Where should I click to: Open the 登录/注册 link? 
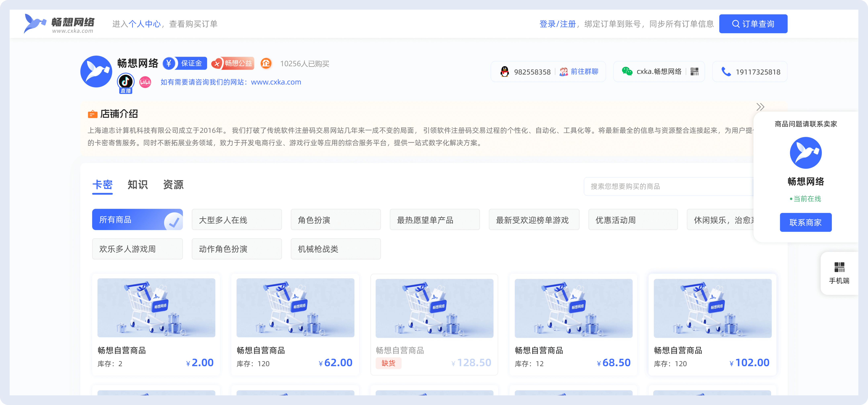(x=557, y=24)
